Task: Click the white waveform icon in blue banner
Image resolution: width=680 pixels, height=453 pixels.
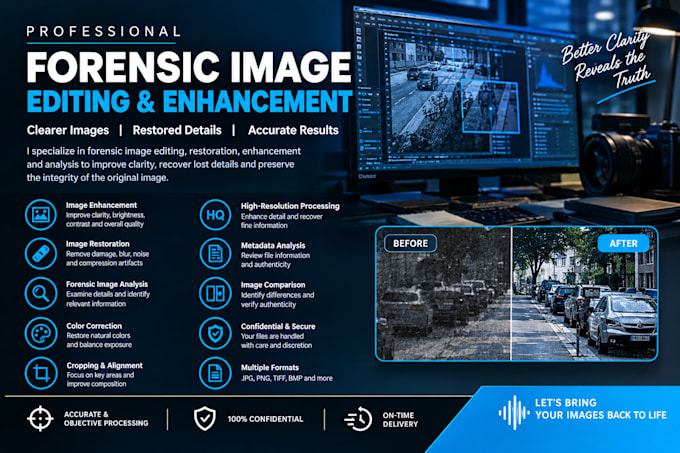Action: pyautogui.click(x=514, y=413)
